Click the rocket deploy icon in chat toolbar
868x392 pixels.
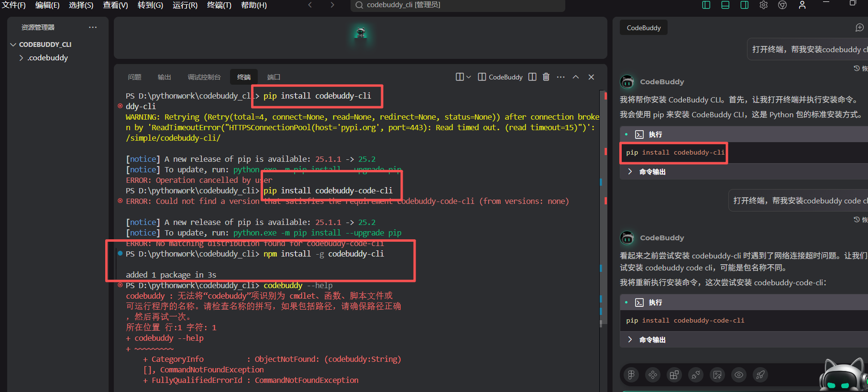coord(760,375)
